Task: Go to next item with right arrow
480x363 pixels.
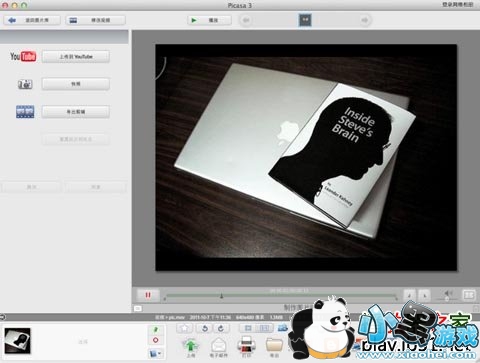Action: click(365, 20)
